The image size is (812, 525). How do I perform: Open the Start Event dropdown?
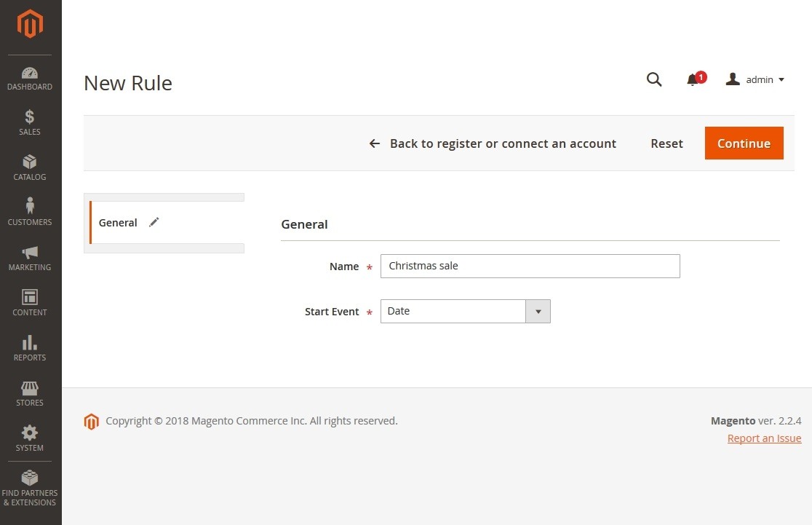[x=465, y=312]
